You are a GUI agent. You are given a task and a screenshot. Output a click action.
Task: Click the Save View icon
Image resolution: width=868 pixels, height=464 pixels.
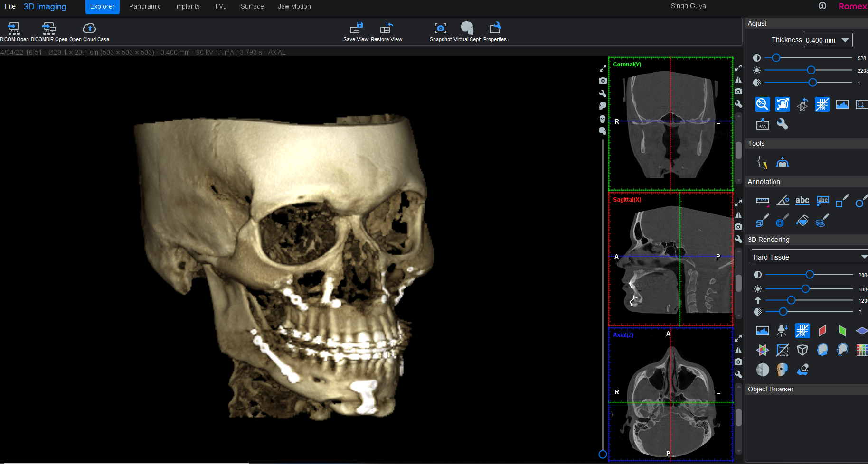[x=356, y=28]
